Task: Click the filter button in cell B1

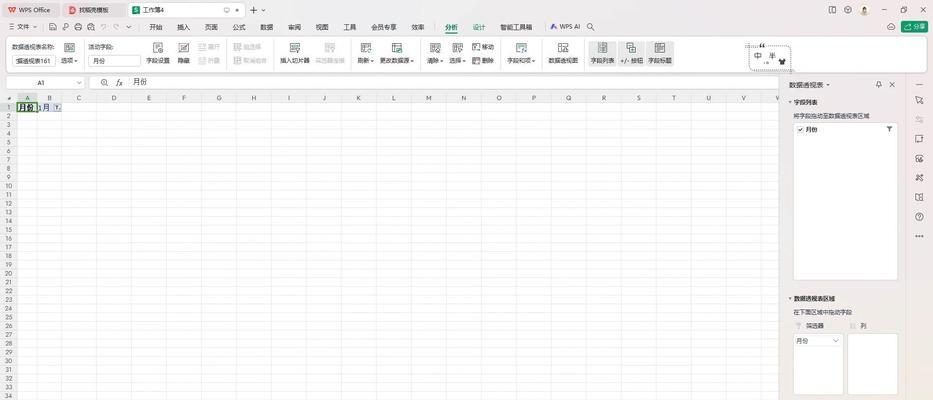Action: [x=57, y=107]
